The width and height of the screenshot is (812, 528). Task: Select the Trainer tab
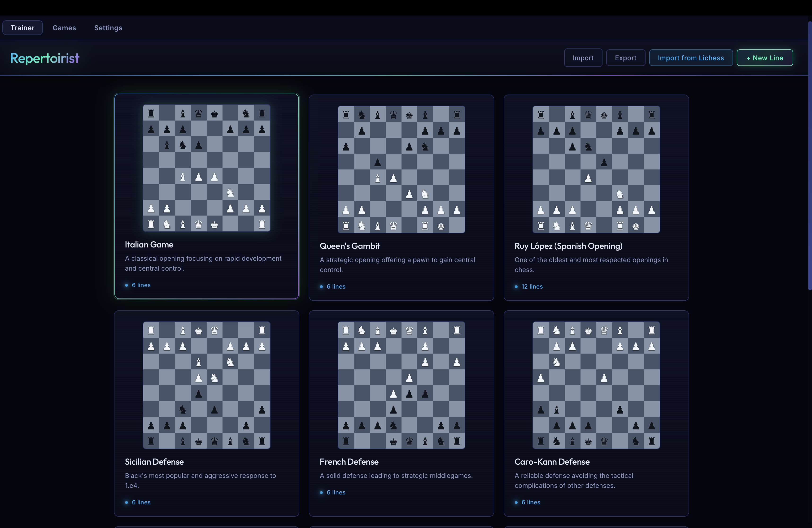(x=22, y=28)
